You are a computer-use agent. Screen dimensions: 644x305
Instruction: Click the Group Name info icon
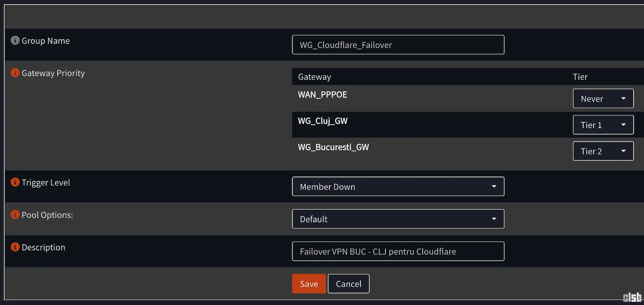15,40
